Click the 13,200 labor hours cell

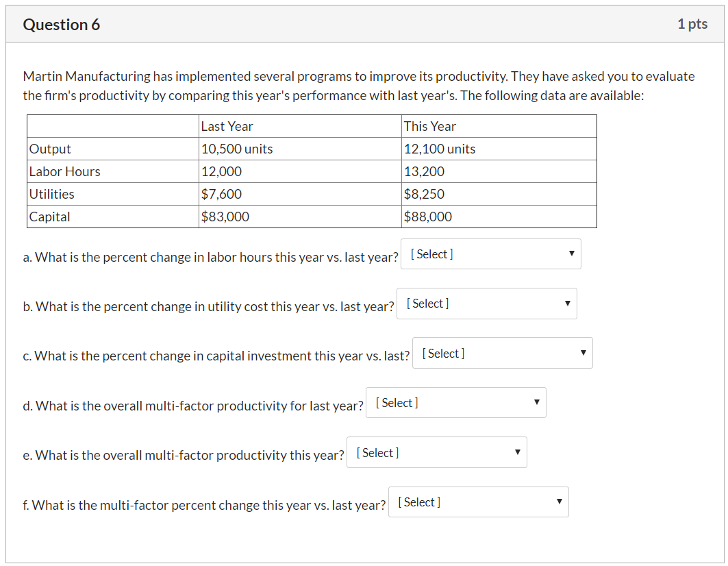[499, 171]
